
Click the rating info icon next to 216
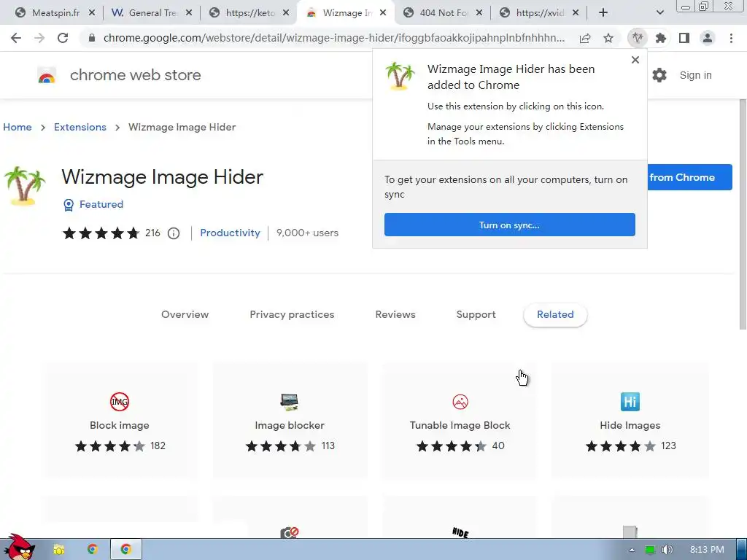pyautogui.click(x=174, y=233)
